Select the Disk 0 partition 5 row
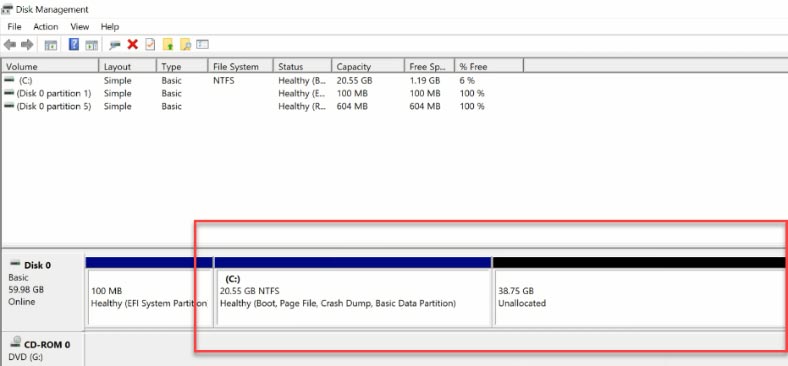 (x=262, y=107)
